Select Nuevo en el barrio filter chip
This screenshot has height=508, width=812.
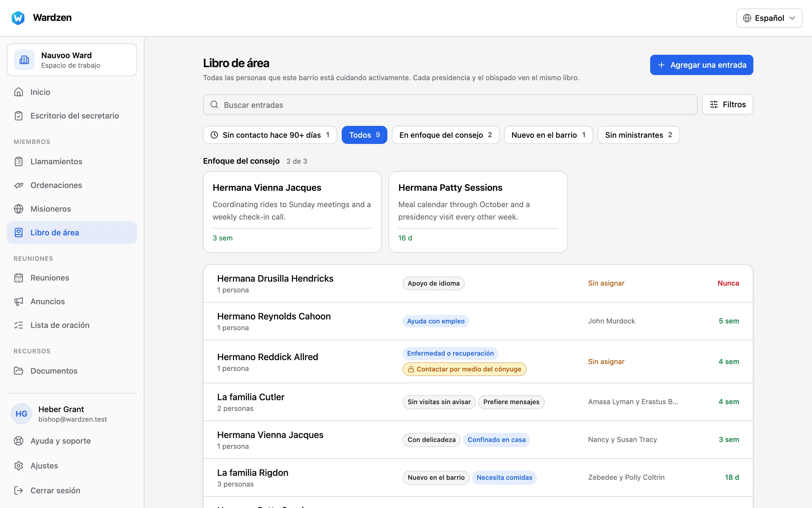click(x=548, y=135)
